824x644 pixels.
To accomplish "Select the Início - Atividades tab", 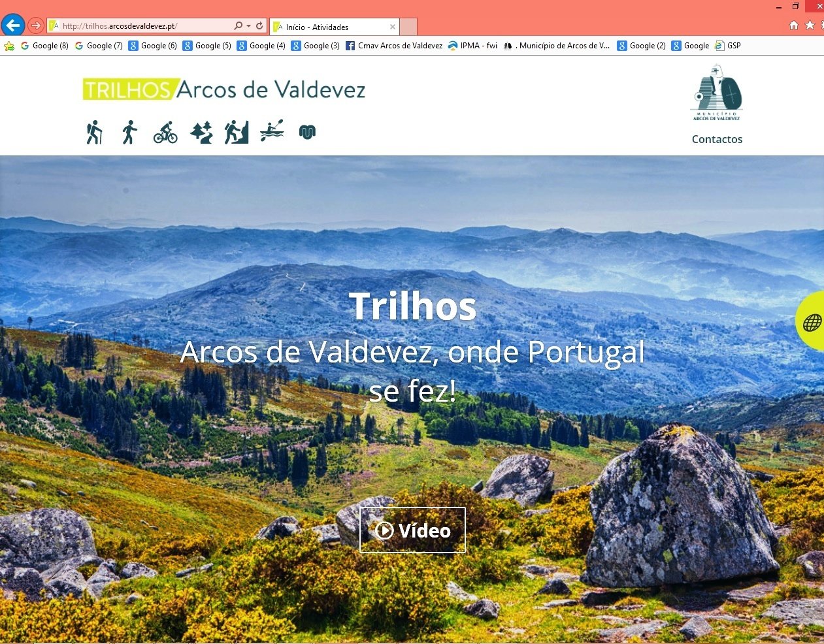I will tap(334, 27).
